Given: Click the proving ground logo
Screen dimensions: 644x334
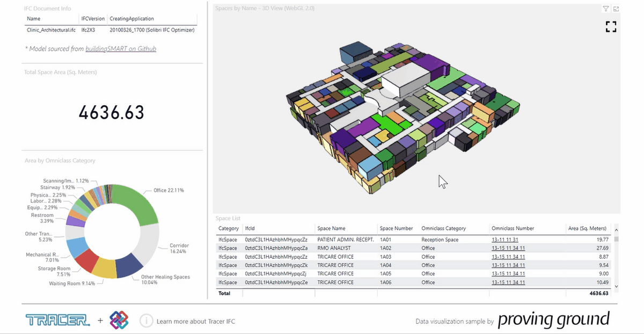Looking at the screenshot, I should pos(554,320).
